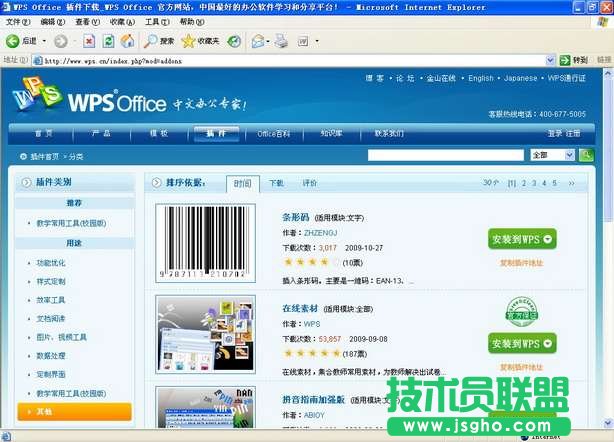Click the official certification badge of 在线素材

pos(522,312)
